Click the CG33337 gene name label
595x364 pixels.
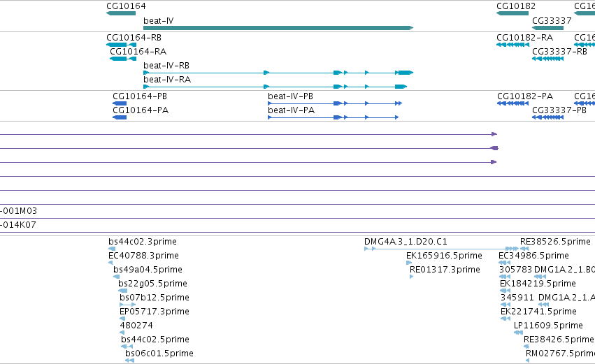pyautogui.click(x=552, y=21)
